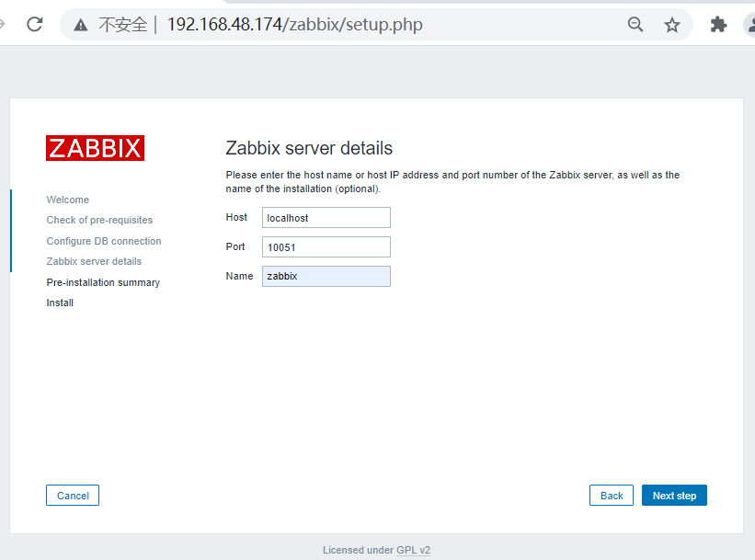755x560 pixels.
Task: Click the address bar URL text
Action: point(294,24)
